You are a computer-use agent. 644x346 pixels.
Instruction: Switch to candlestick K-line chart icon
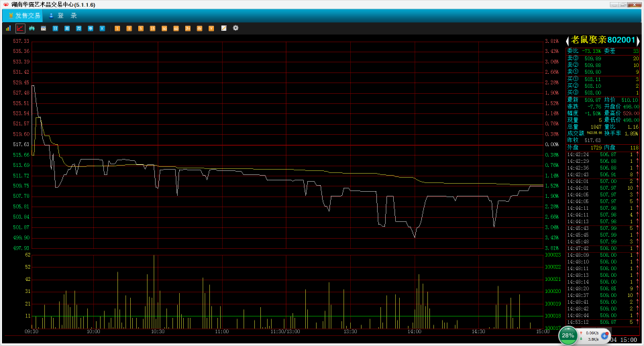(32, 28)
